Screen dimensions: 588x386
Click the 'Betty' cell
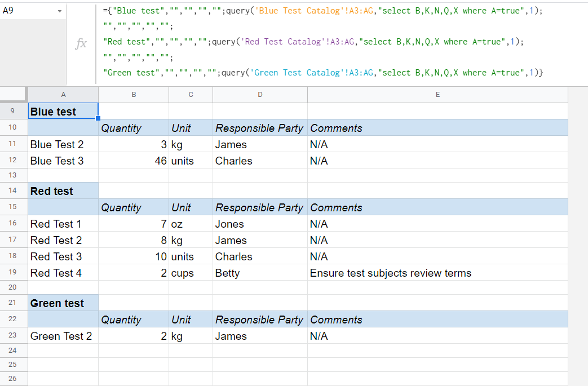point(260,272)
